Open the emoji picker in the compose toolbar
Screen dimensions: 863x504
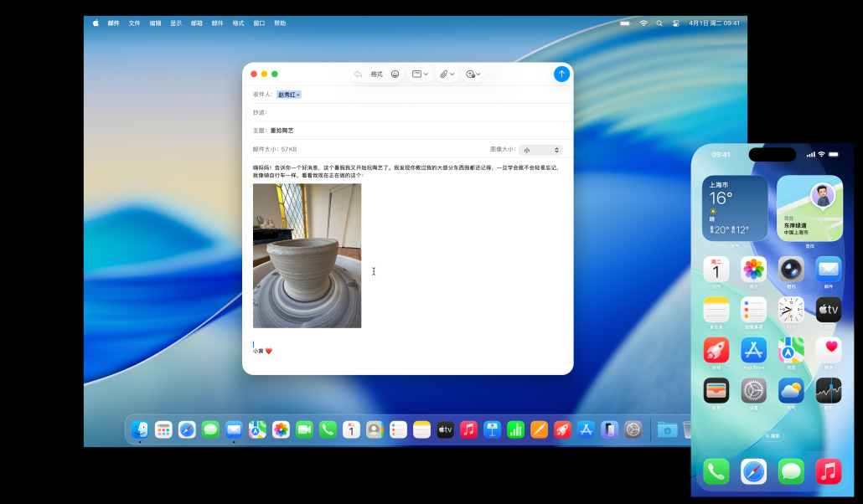click(x=395, y=74)
